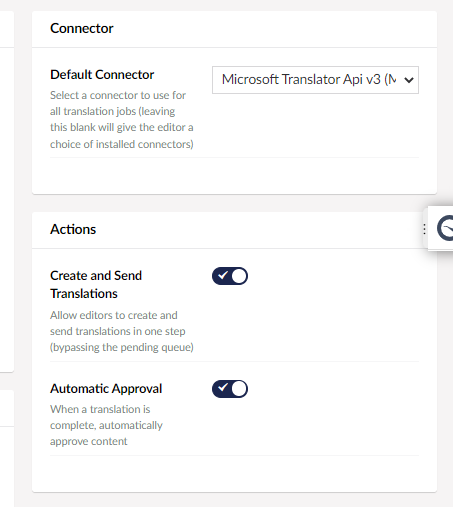The image size is (453, 507).
Task: Open the clock icon floating widget
Action: (x=445, y=228)
